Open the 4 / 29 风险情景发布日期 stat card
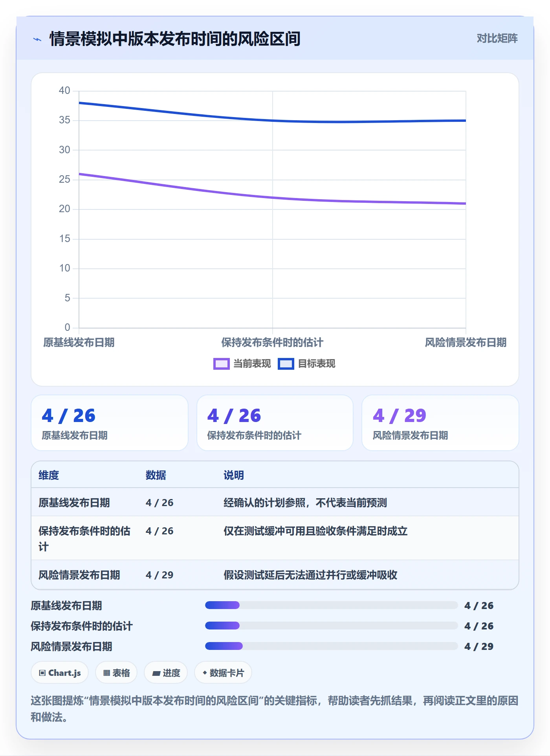The width and height of the screenshot is (550, 756). pyautogui.click(x=440, y=423)
